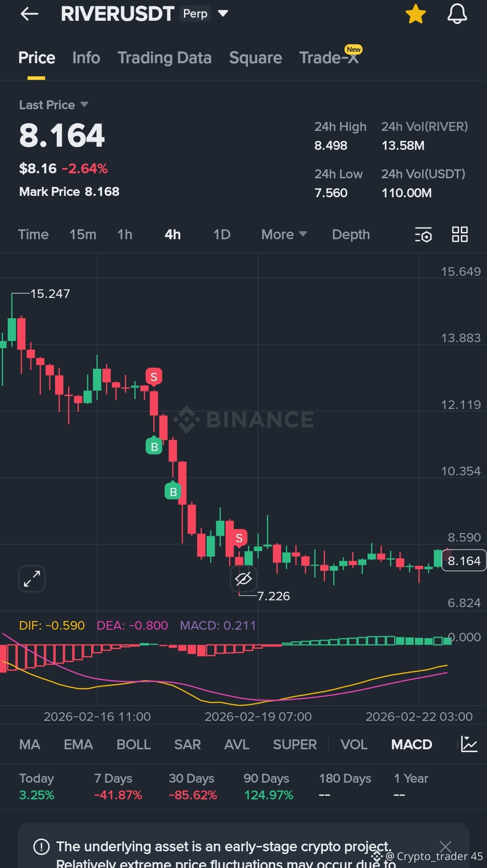This screenshot has height=868, width=487.
Task: Tap the upper B buy marker
Action: pos(154,446)
